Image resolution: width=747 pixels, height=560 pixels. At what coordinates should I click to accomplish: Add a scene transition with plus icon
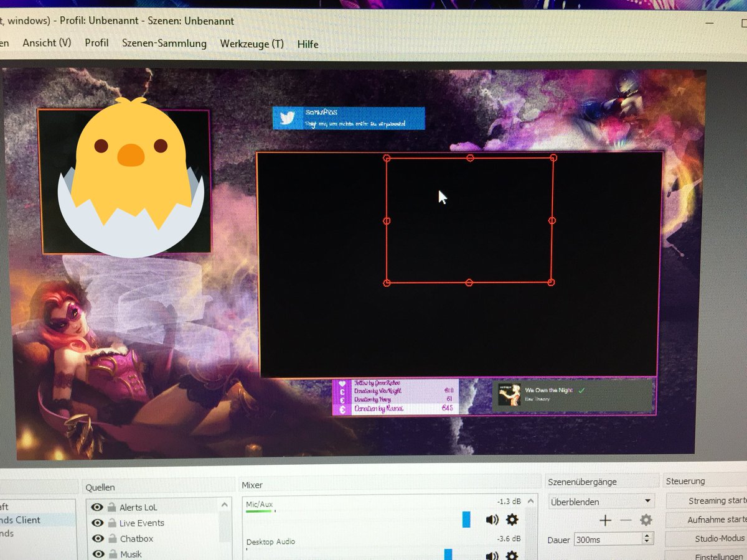(x=605, y=520)
